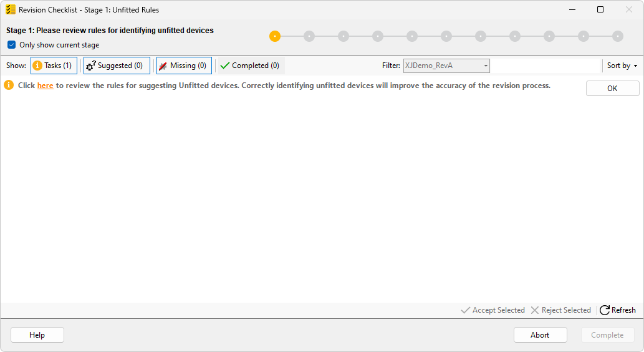Screen dimensions: 644x352
Task: Open Help for the checklist
Action: pos(37,335)
